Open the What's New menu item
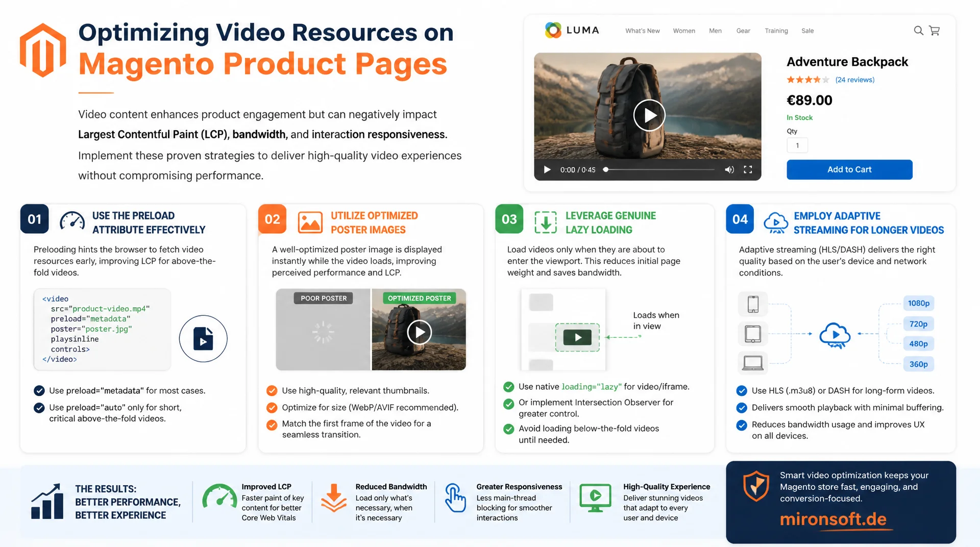The width and height of the screenshot is (980, 547). click(x=643, y=31)
